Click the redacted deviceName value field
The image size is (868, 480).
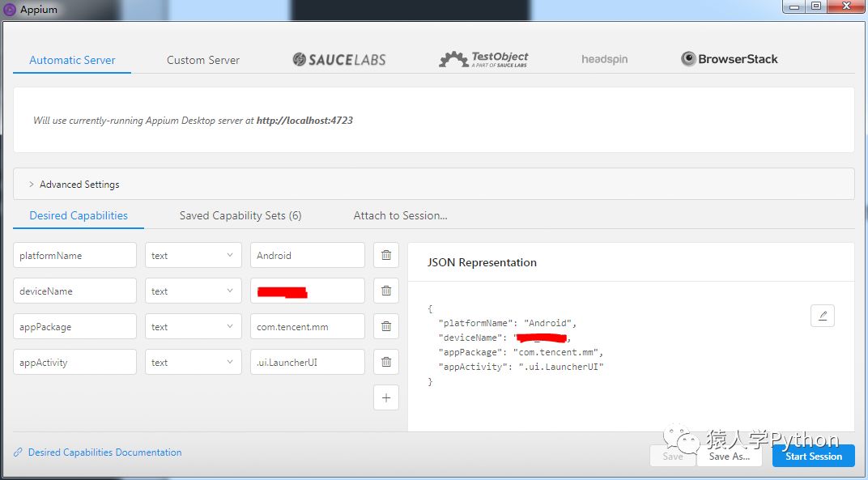pyautogui.click(x=307, y=291)
